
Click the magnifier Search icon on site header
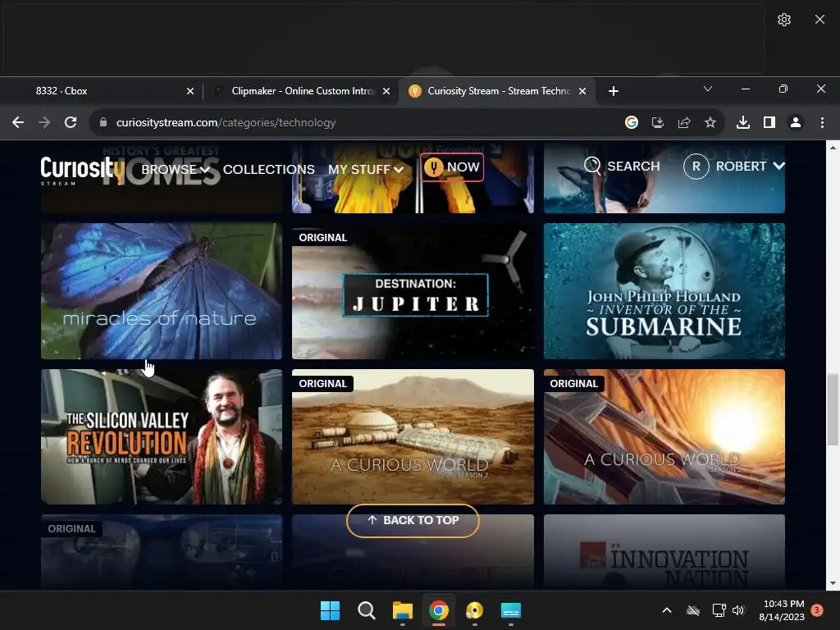pos(592,166)
